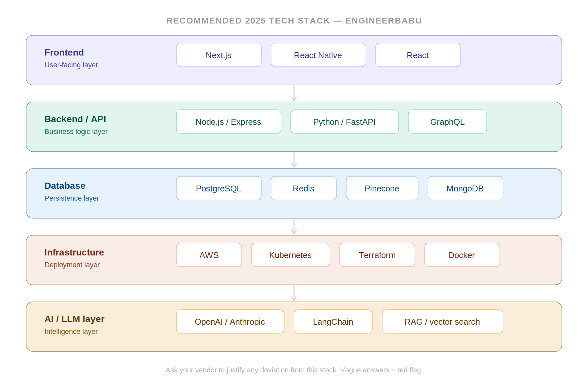Click the Intelligence layer subtitle
This screenshot has width=588, height=392.
pyautogui.click(x=71, y=332)
